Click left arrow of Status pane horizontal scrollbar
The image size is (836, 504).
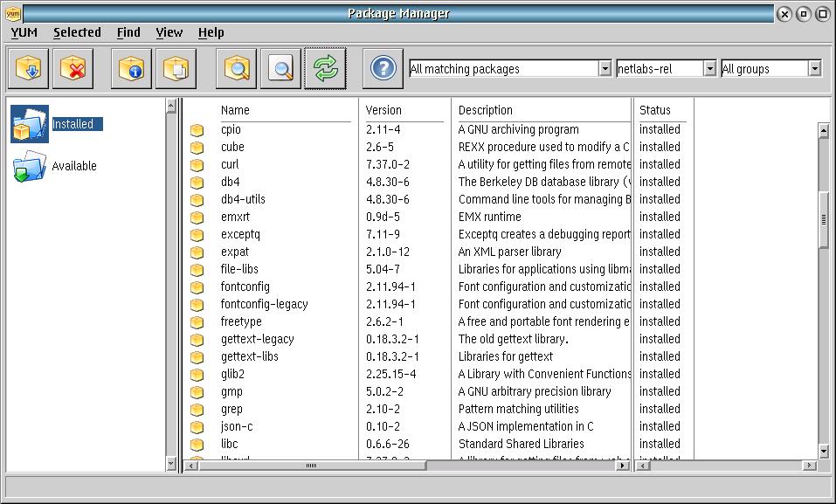(643, 466)
